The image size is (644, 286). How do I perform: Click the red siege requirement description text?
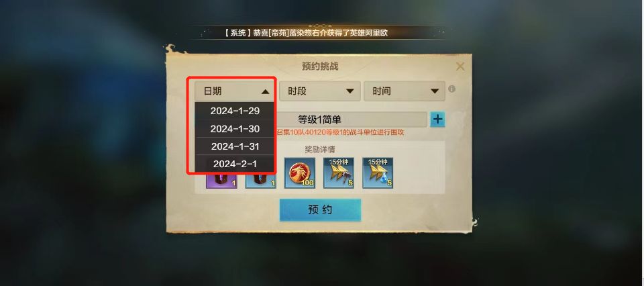point(339,133)
